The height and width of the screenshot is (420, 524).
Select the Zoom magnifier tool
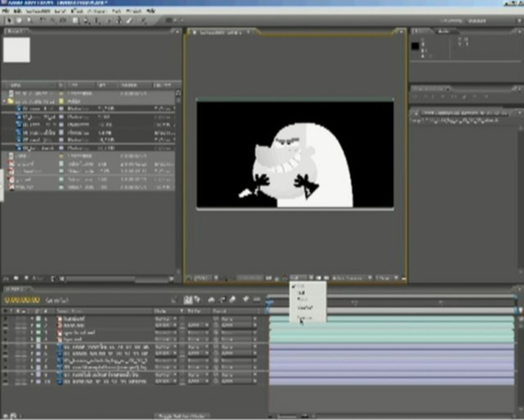point(29,21)
